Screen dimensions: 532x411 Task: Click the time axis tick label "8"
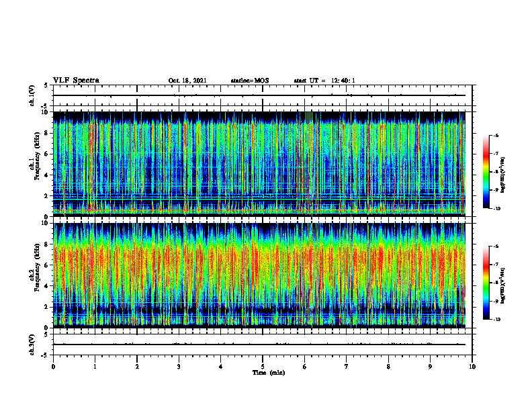click(388, 367)
